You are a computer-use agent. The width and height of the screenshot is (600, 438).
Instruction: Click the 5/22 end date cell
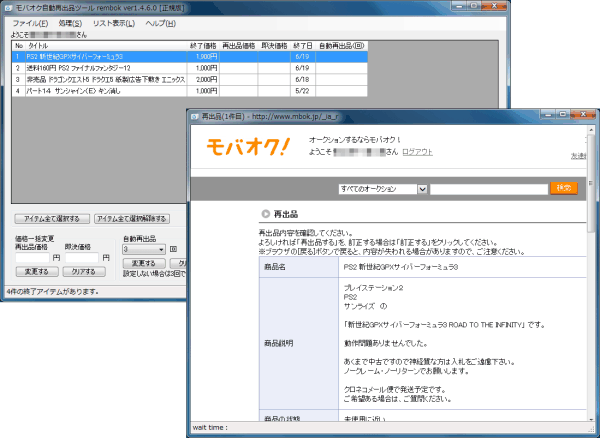point(303,91)
